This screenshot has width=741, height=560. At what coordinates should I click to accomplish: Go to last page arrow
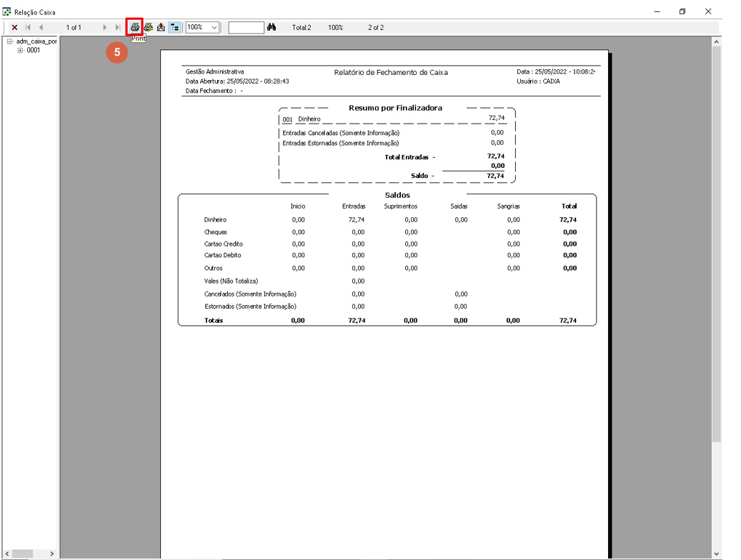click(118, 27)
